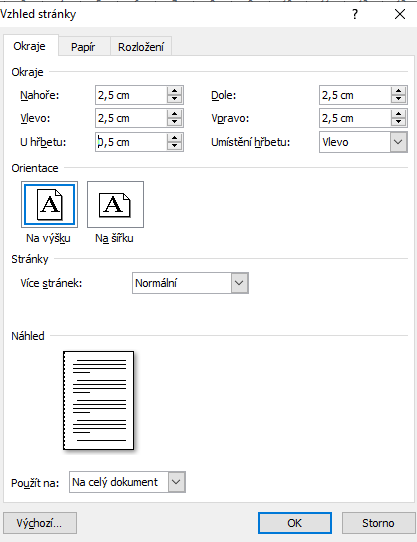The width and height of the screenshot is (417, 542).
Task: Select the Na šířku landscape orientation icon
Action: click(x=115, y=204)
